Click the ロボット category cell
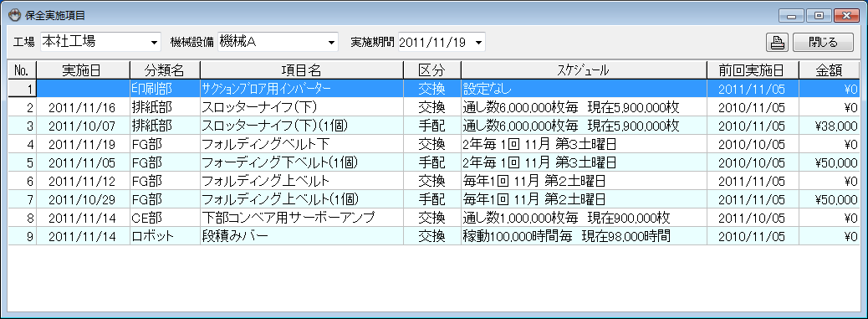This screenshot has height=319, width=868. [165, 236]
